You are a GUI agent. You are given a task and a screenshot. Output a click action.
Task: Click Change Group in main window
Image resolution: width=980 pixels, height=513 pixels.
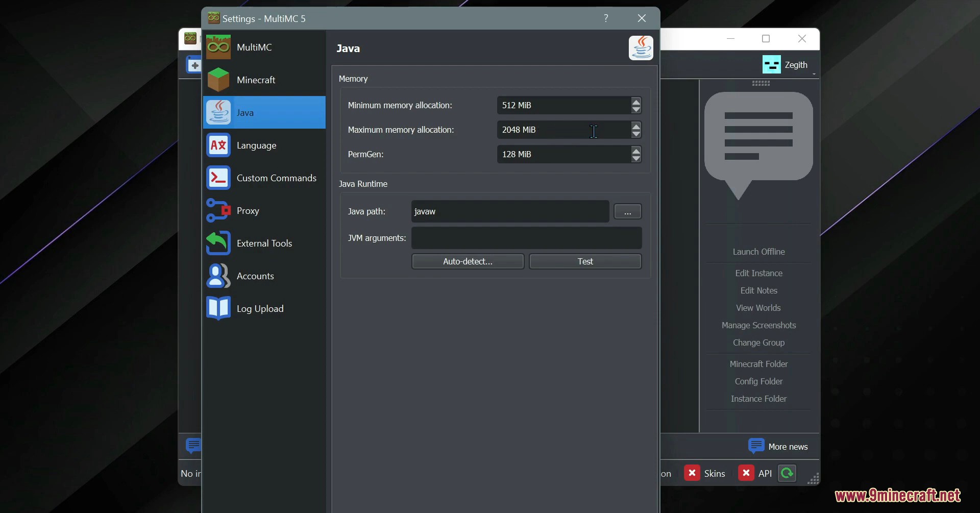tap(758, 343)
